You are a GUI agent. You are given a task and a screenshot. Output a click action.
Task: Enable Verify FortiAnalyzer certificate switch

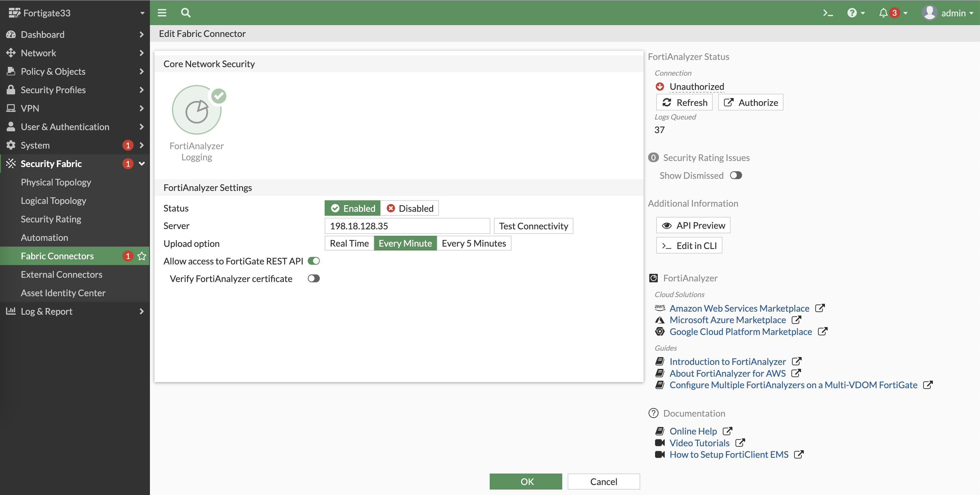pyautogui.click(x=313, y=278)
